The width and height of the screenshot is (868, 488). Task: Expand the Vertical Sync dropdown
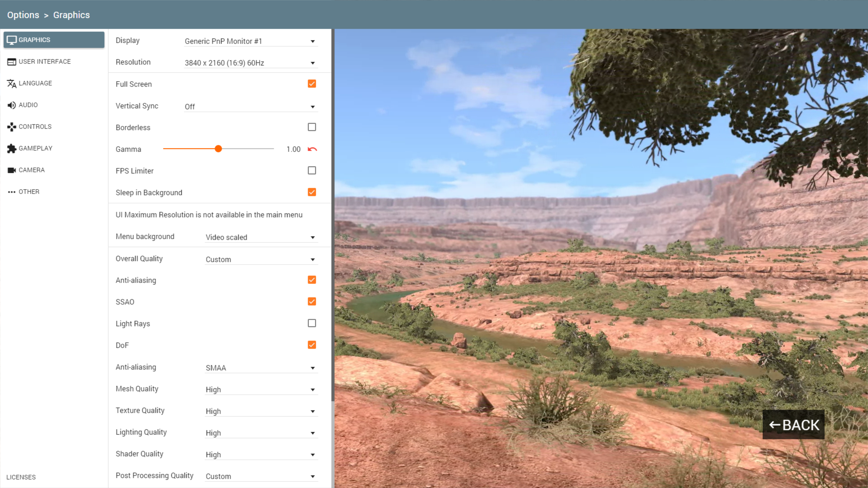[251, 106]
